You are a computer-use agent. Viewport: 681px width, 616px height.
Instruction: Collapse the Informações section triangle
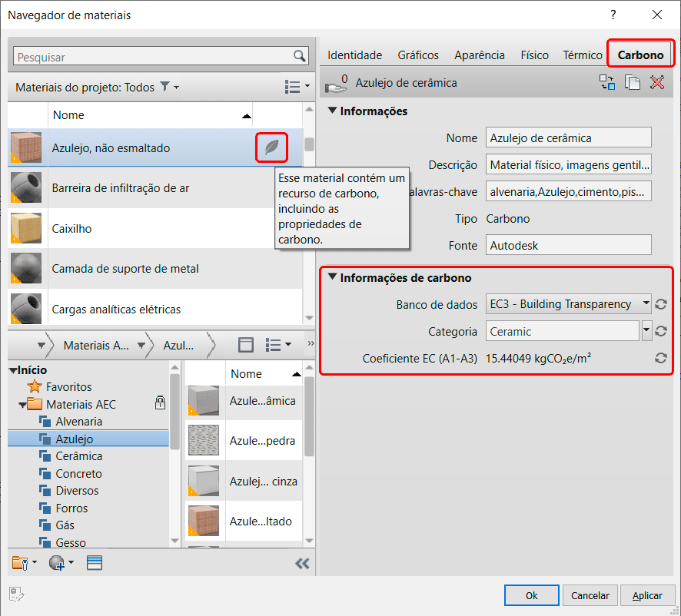(x=331, y=111)
